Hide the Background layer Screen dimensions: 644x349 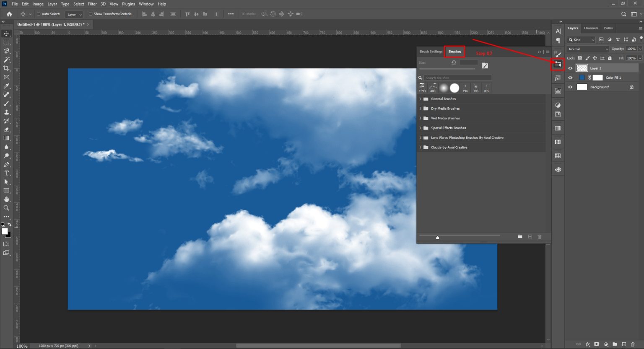point(570,87)
